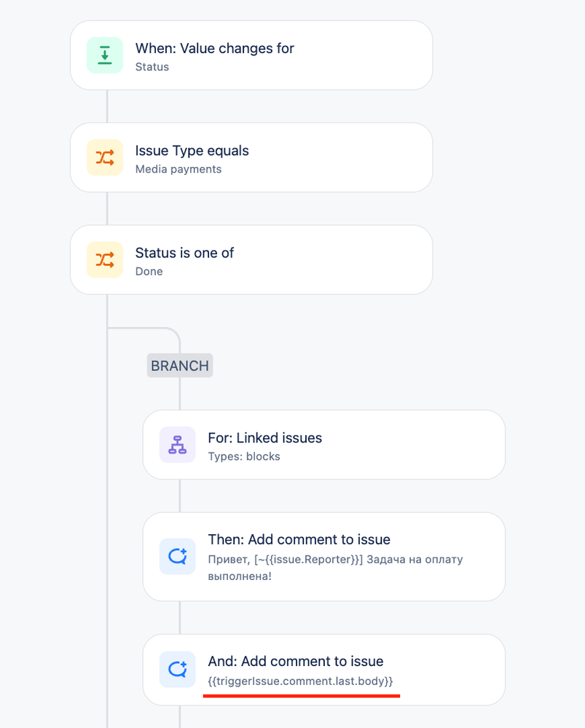The width and height of the screenshot is (585, 728).
Task: Select the comment icon of And: Add comment
Action: (x=177, y=670)
